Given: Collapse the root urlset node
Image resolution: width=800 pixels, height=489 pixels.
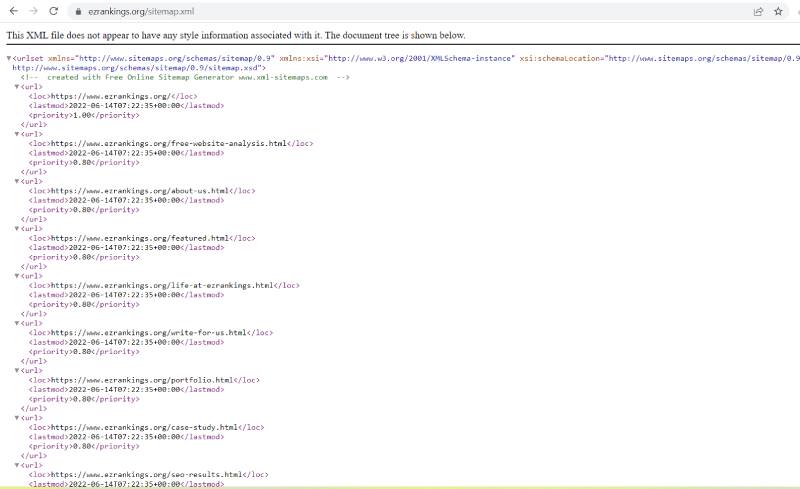Looking at the screenshot, I should pyautogui.click(x=9, y=59).
